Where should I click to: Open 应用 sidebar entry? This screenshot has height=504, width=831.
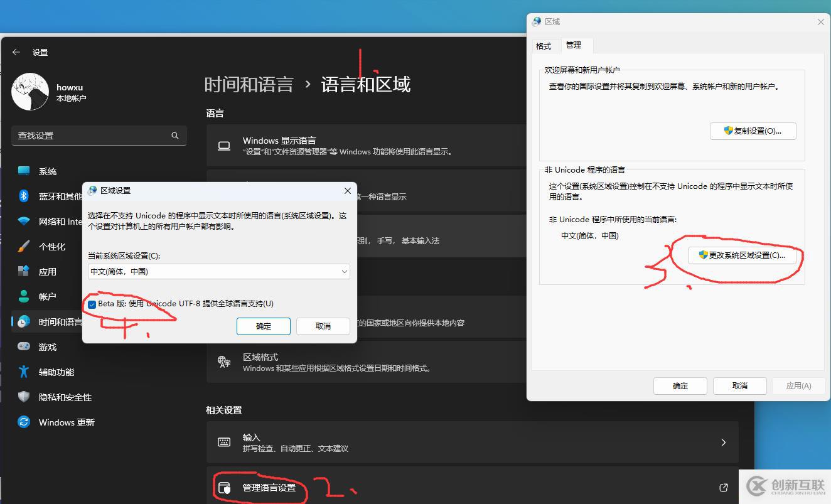(47, 272)
